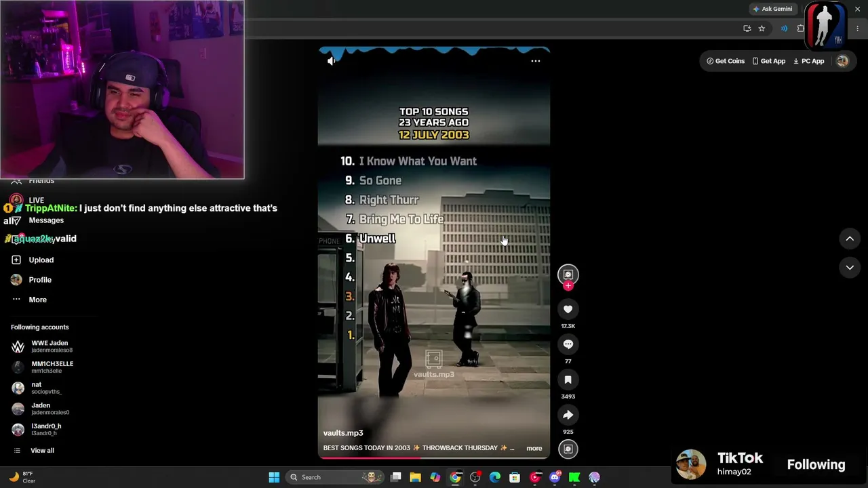This screenshot has width=868, height=488.
Task: Open the Windows Start menu
Action: pyautogui.click(x=274, y=477)
